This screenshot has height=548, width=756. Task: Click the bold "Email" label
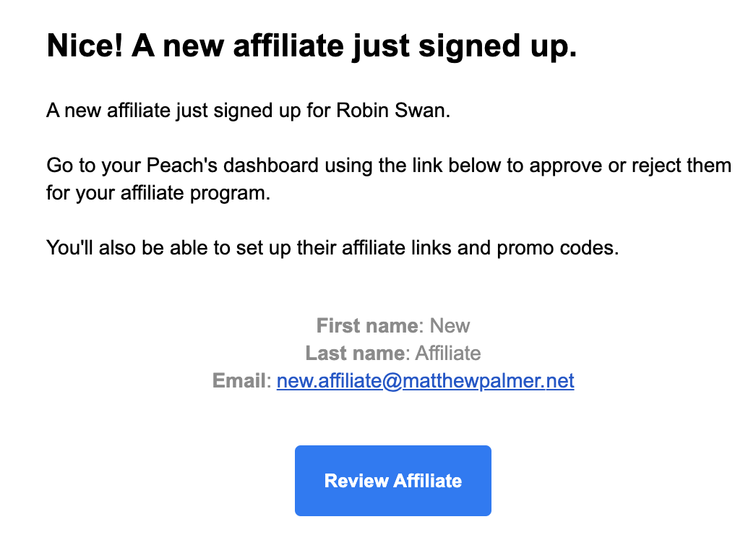(x=239, y=381)
